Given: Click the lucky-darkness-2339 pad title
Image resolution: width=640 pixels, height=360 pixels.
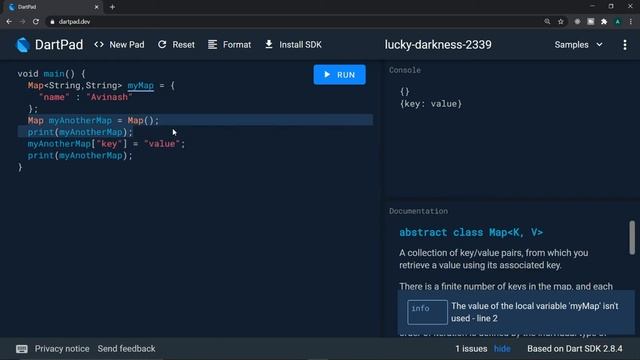Looking at the screenshot, I should coord(438,45).
